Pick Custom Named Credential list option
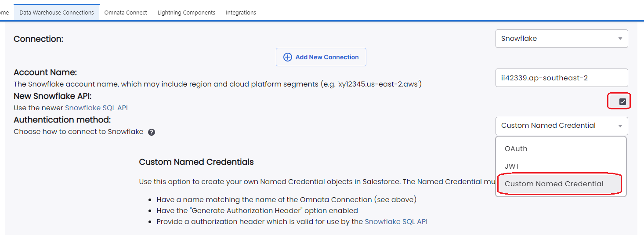 [554, 184]
